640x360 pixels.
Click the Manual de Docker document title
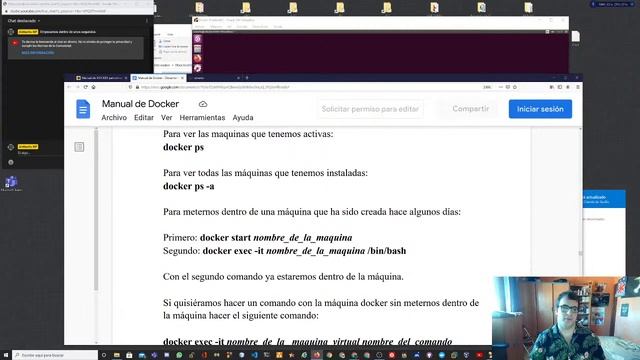[140, 104]
